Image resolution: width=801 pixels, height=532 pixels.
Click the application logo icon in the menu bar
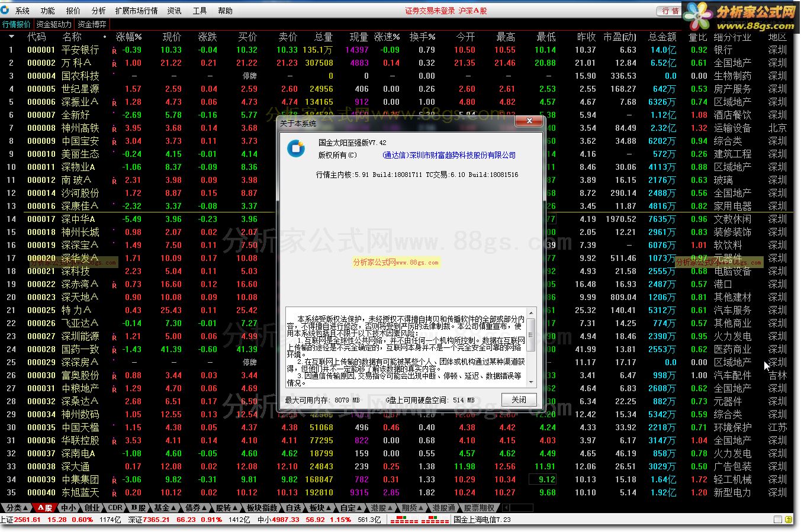tap(5, 11)
